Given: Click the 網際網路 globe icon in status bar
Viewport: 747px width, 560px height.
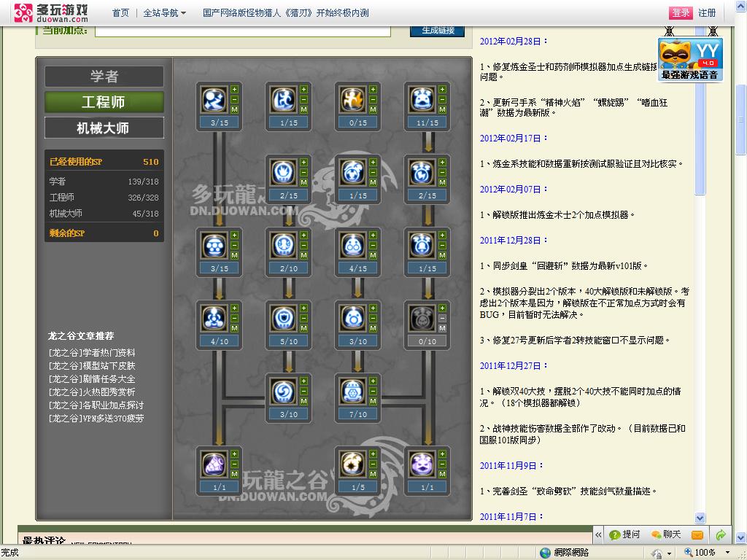Looking at the screenshot, I should 545,553.
